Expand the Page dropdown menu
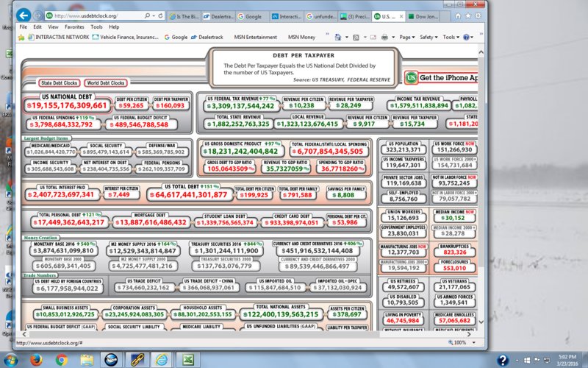 coord(407,38)
